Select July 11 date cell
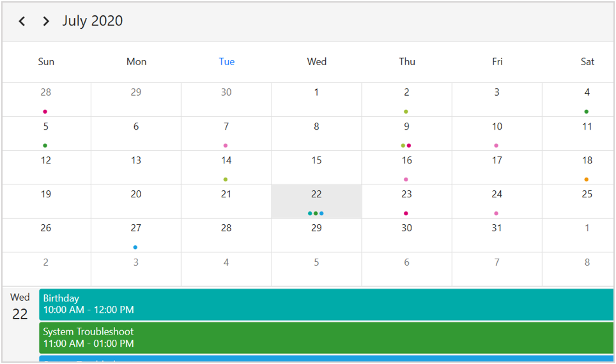Viewport: 616px width, 364px height. [578, 133]
